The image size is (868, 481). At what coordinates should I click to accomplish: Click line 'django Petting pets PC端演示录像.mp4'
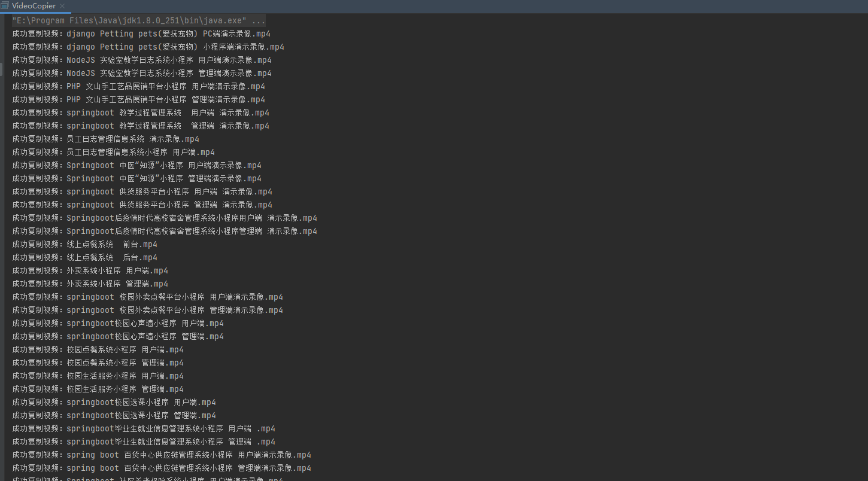click(x=141, y=34)
